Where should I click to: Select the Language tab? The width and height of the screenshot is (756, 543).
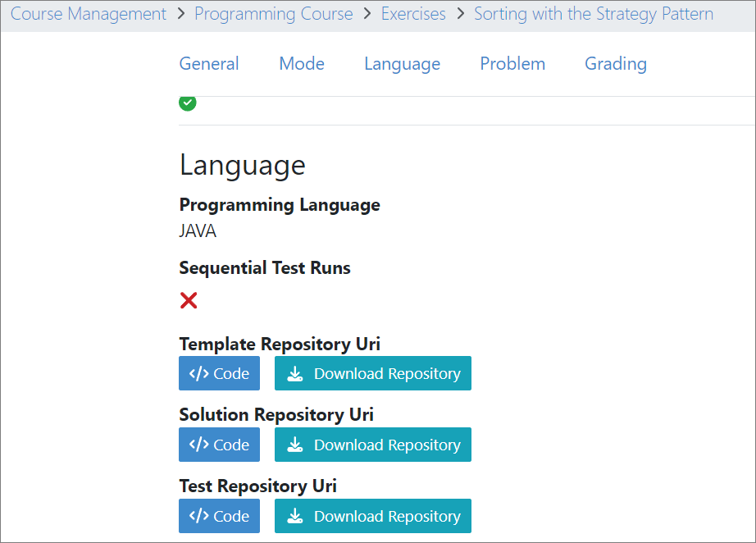(402, 63)
